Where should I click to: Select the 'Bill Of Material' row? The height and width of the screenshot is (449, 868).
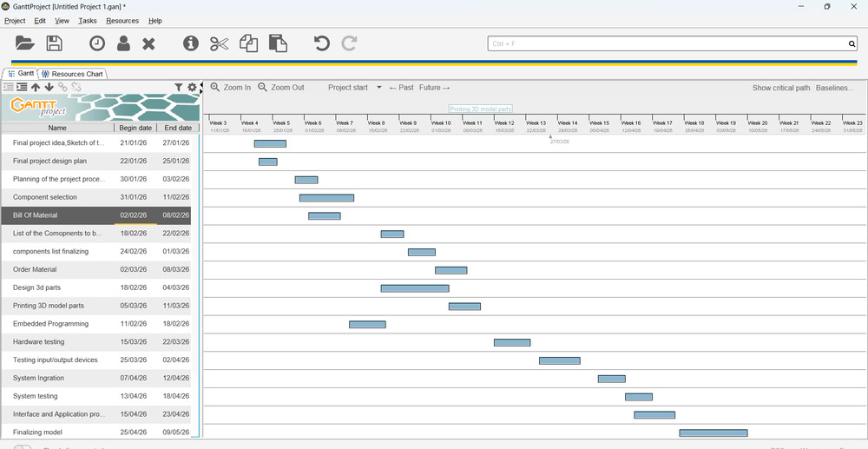(x=96, y=215)
